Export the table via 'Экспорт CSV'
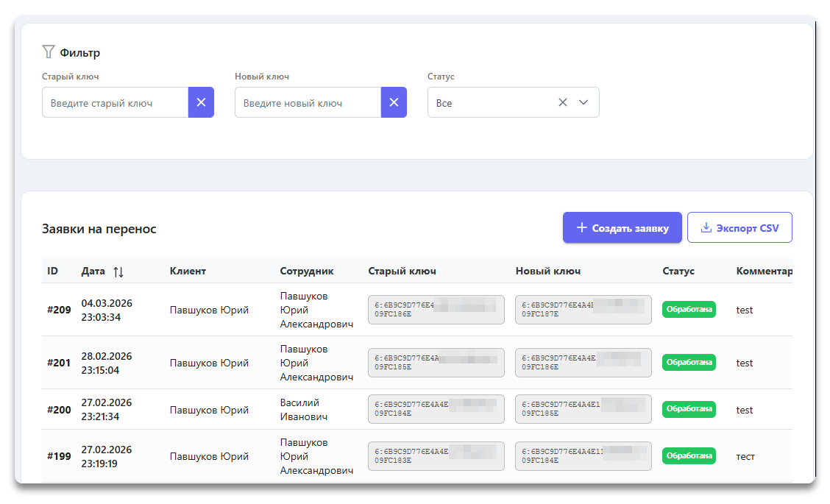 739,228
